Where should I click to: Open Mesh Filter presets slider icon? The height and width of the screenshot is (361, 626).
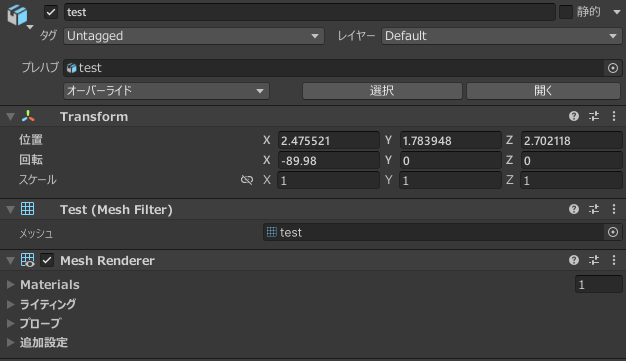coord(594,209)
